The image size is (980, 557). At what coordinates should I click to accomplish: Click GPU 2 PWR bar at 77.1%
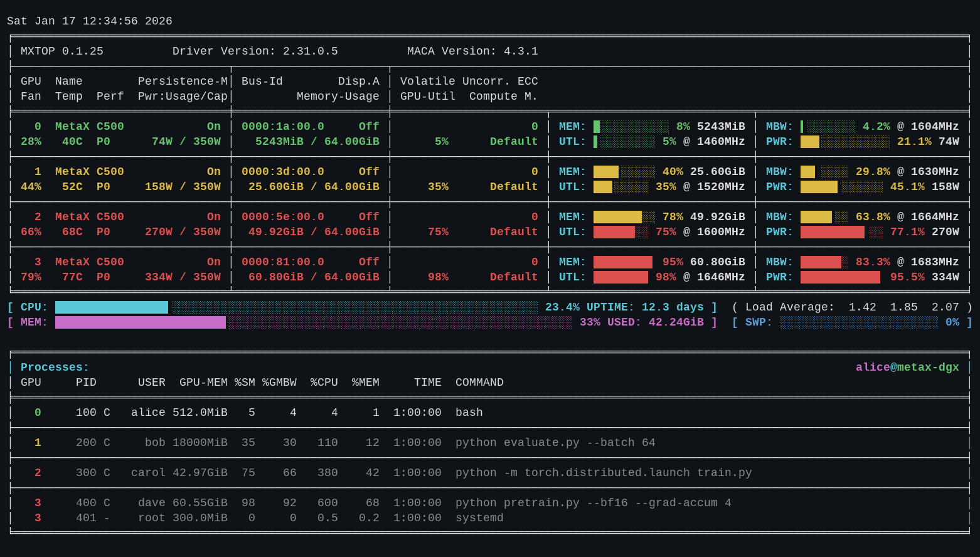tap(842, 232)
